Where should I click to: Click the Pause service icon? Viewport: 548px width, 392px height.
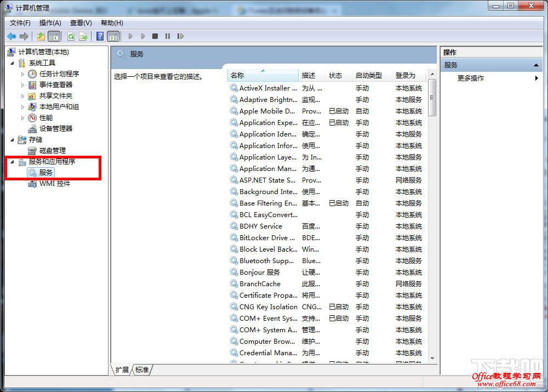(168, 36)
